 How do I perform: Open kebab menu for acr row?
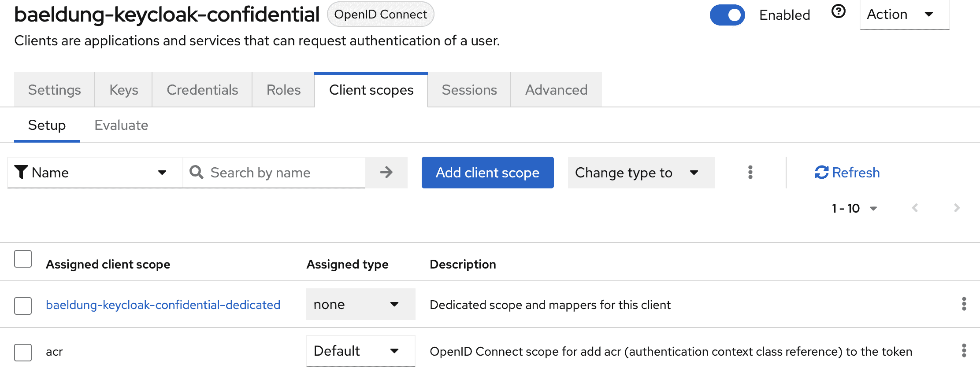[964, 350]
